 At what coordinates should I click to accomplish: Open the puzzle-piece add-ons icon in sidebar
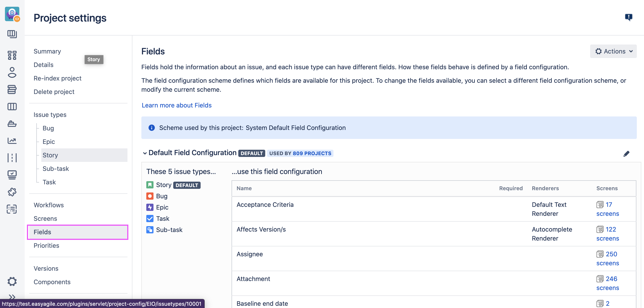coord(12,192)
